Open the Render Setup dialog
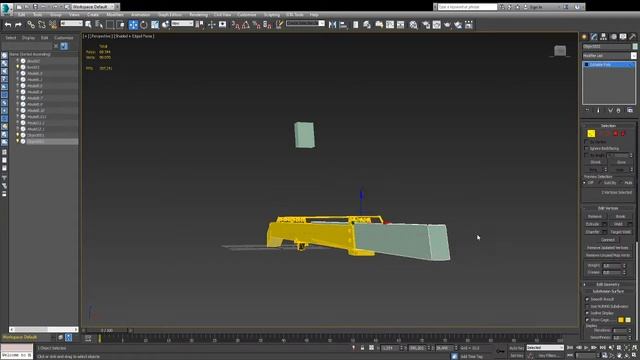Screen dimensions: 640x360 click(x=426, y=25)
